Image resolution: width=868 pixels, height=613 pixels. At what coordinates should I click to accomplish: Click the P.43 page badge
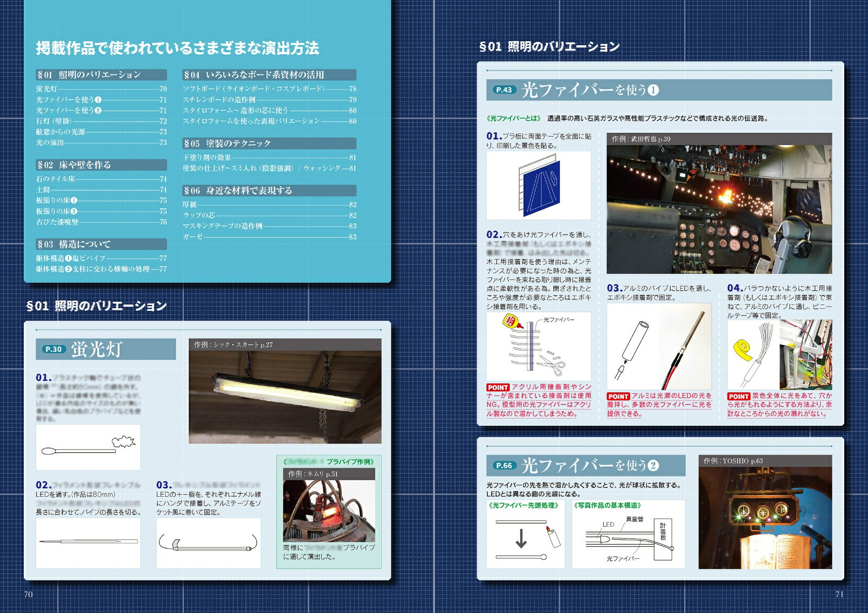point(503,90)
